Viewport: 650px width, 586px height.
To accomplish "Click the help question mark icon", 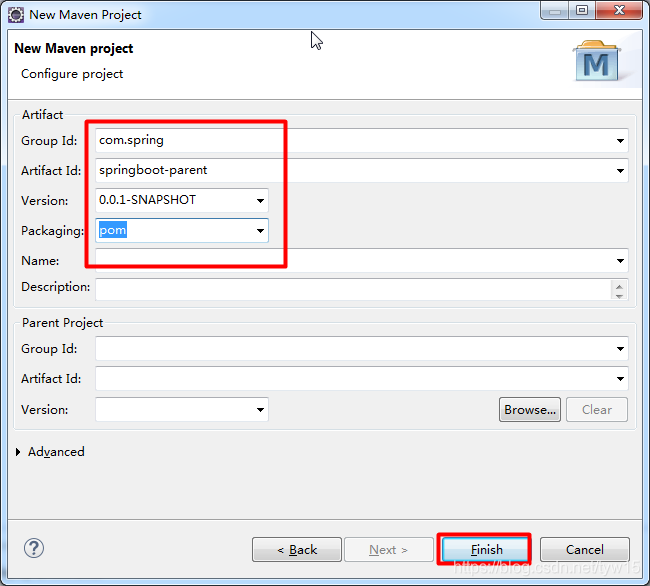I will [x=34, y=548].
